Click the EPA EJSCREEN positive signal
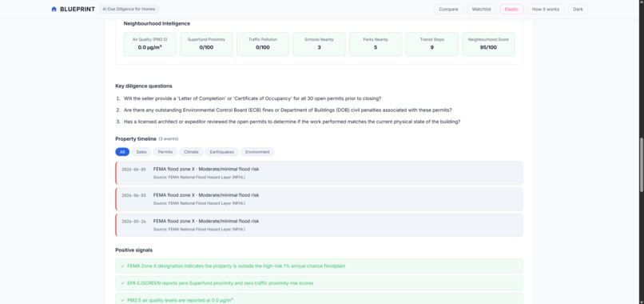 point(319,283)
